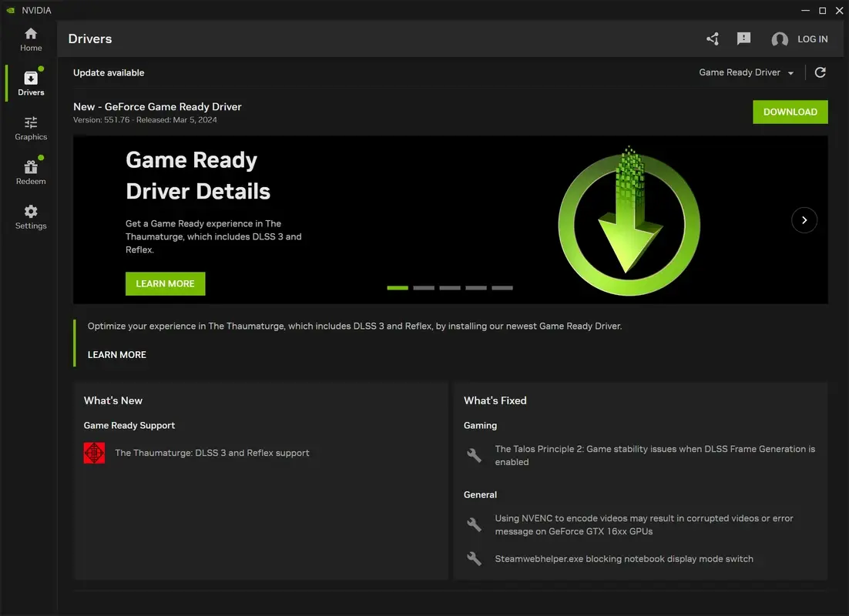Open the Game Ready Driver type dropdown

[745, 72]
